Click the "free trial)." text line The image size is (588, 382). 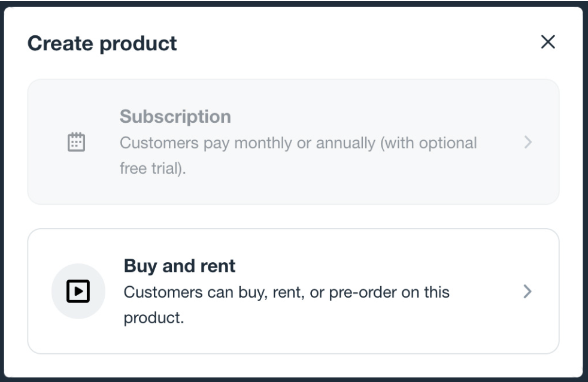[153, 169]
